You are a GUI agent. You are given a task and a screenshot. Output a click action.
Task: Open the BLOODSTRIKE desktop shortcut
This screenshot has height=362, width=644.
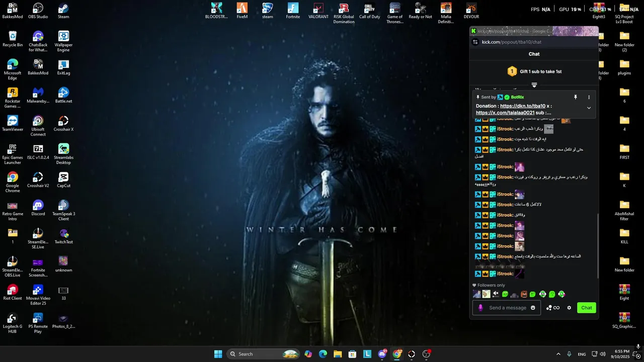point(216,11)
